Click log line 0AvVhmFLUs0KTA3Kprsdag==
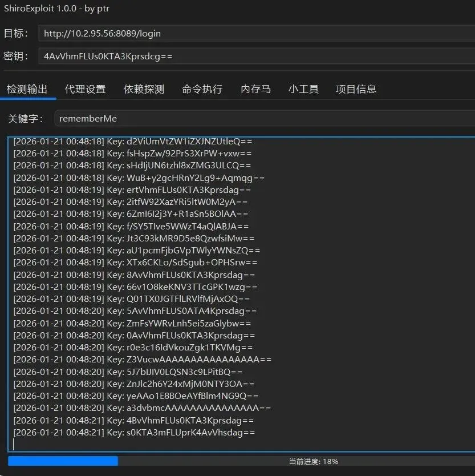Screen dimensions: 475x476 [x=134, y=336]
